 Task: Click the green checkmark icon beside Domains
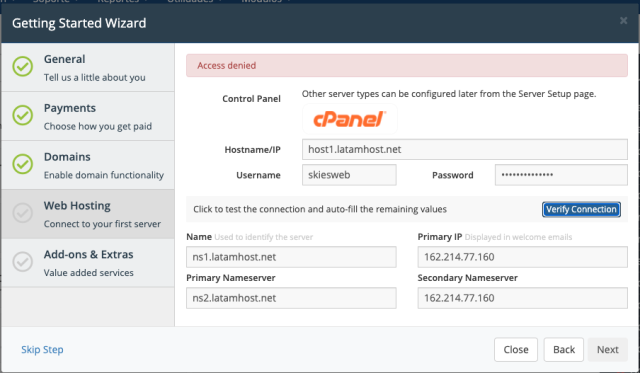point(22,164)
